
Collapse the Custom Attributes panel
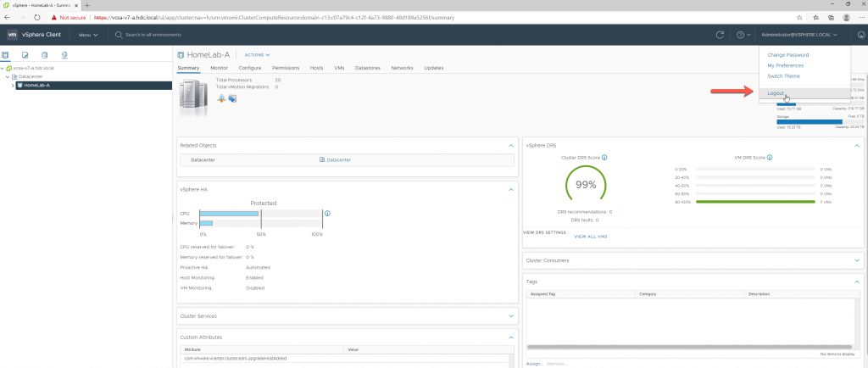tap(511, 337)
